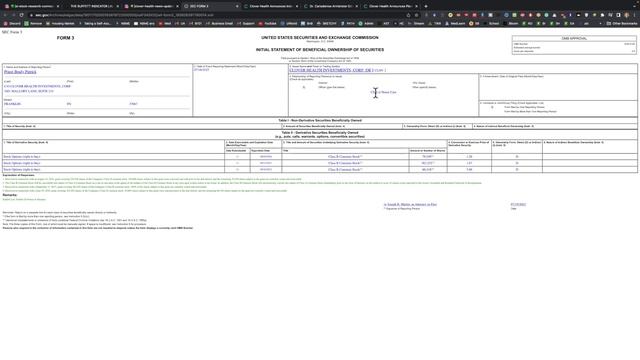
Task: Open the Chrome profile avatar
Action: coord(627,15)
